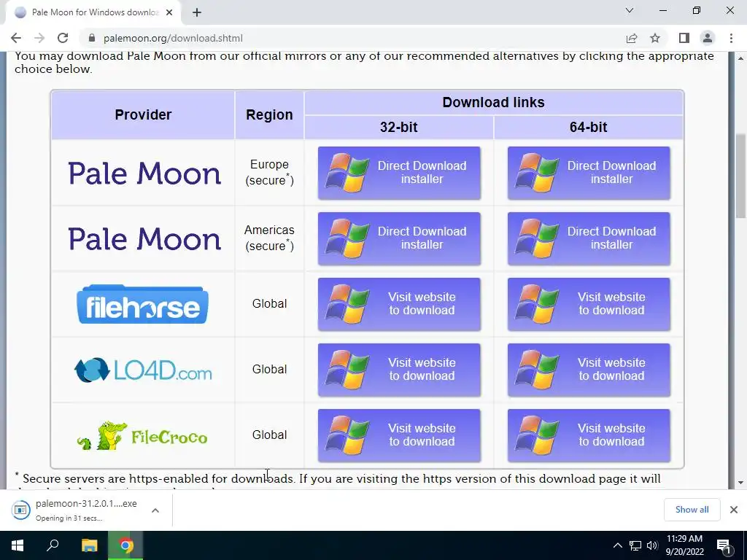Click the padlock site info icon
The height and width of the screenshot is (560, 747).
tap(93, 38)
